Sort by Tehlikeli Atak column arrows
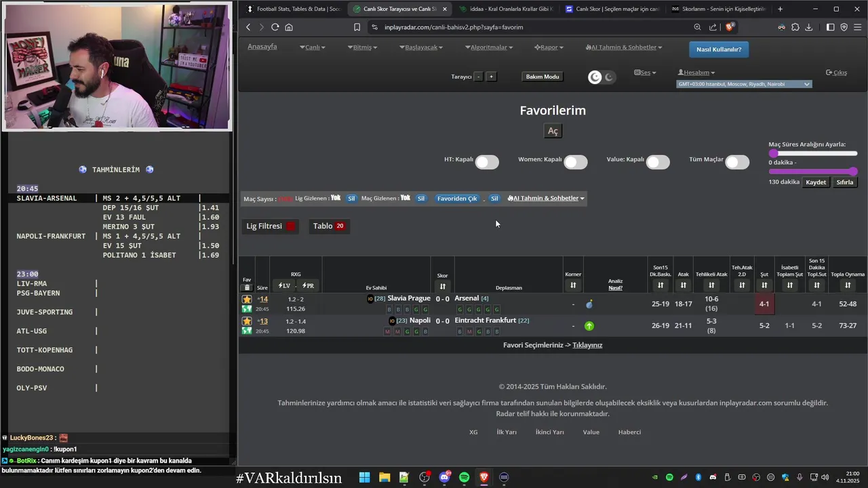The image size is (868, 488). point(711,285)
